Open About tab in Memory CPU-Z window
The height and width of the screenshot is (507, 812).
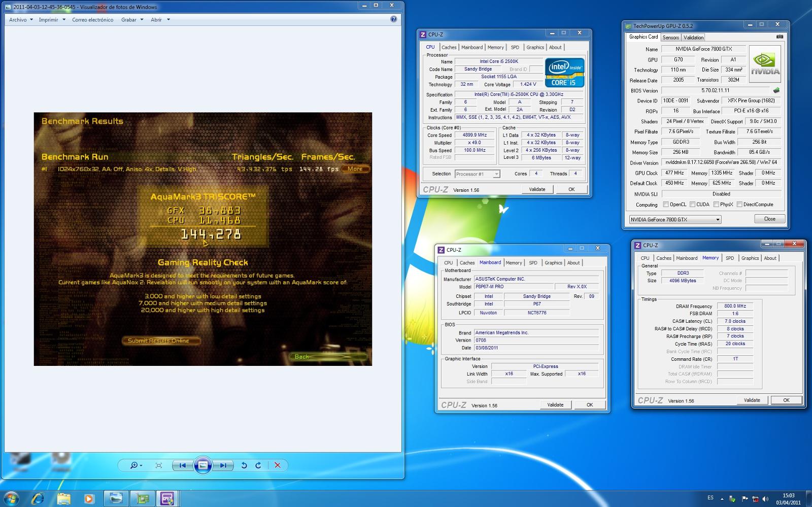pyautogui.click(x=770, y=258)
